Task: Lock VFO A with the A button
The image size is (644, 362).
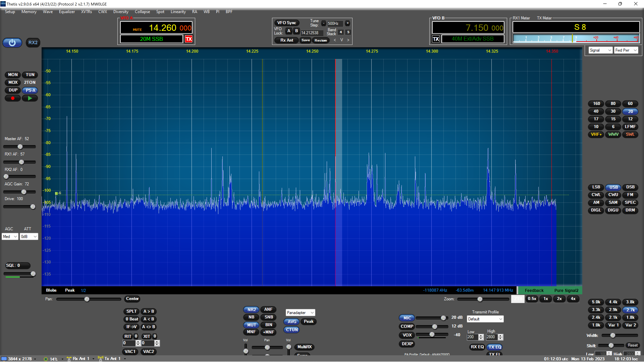Action: (x=289, y=31)
